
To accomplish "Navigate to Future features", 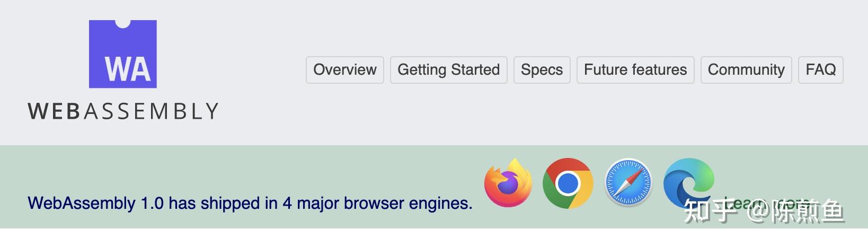I will click(635, 69).
